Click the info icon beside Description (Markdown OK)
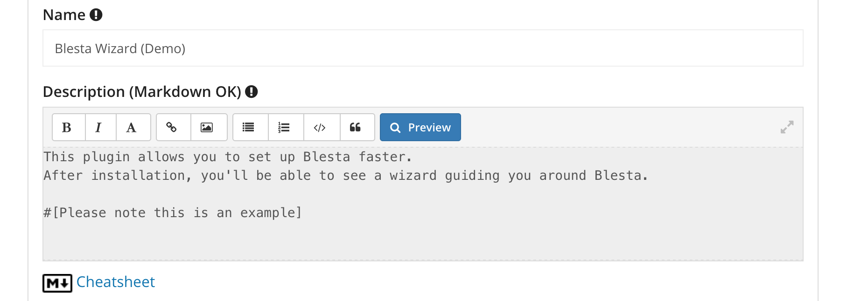Viewport: 868px width, 301px height. (252, 92)
